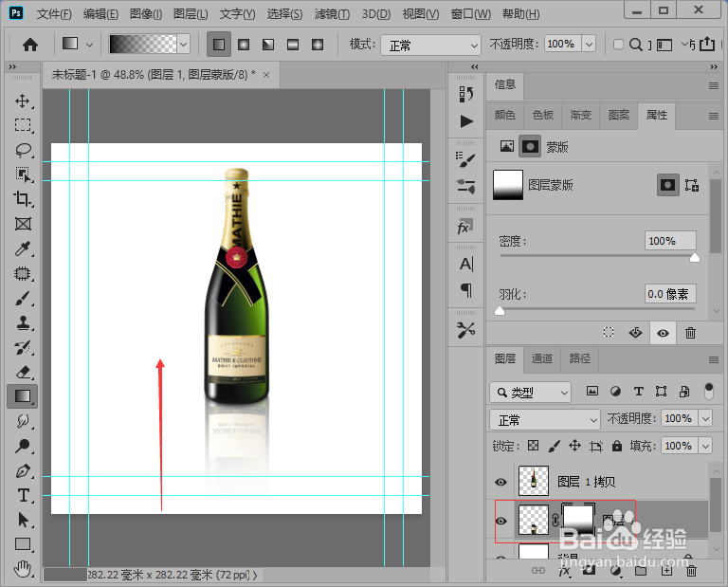Hide the 图层 1 拷贝 layer
Screen dimensions: 728x587
tap(500, 482)
